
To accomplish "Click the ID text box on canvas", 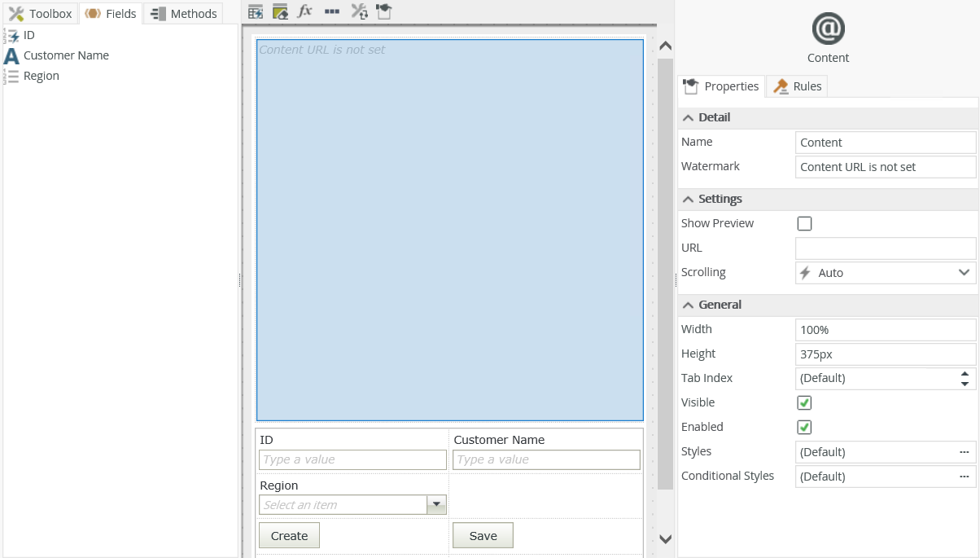I will (352, 459).
